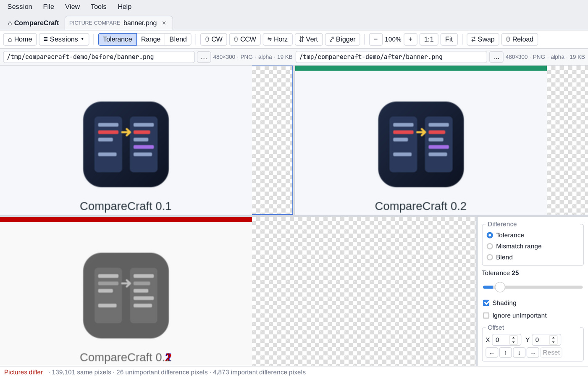Flip the image vertically with Vert

click(x=309, y=39)
